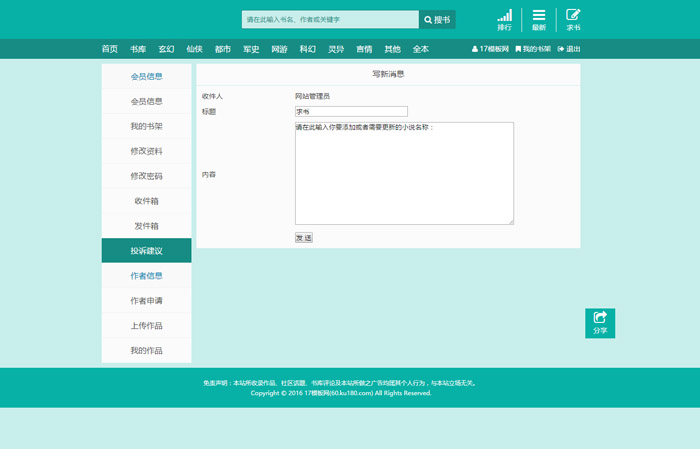Select the 科幻 category
The image size is (700, 449).
308,49
